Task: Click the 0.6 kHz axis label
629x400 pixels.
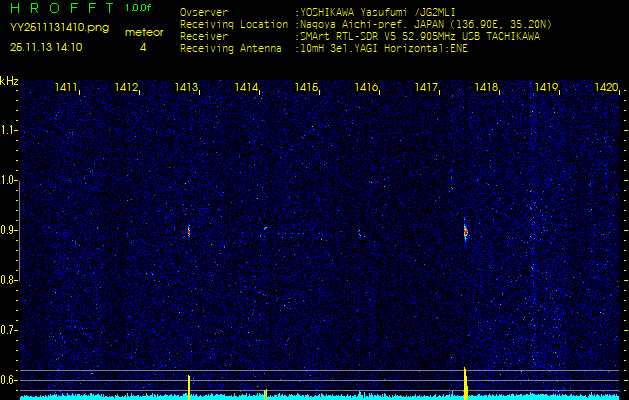Action: coord(9,379)
